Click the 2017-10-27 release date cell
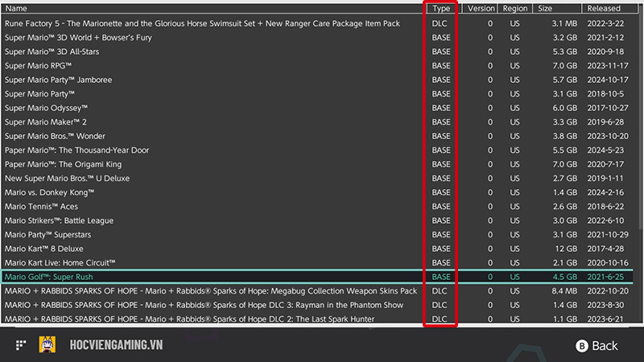644x362 pixels. 608,108
